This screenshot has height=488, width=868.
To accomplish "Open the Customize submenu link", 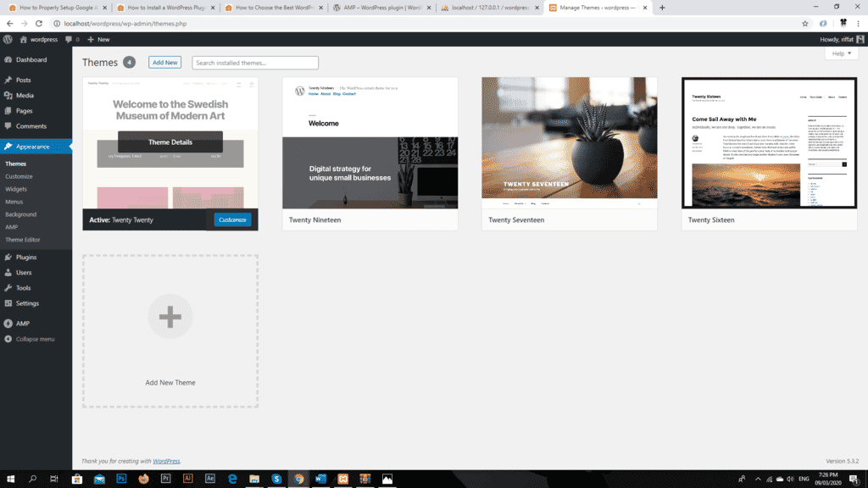I will pyautogui.click(x=19, y=176).
